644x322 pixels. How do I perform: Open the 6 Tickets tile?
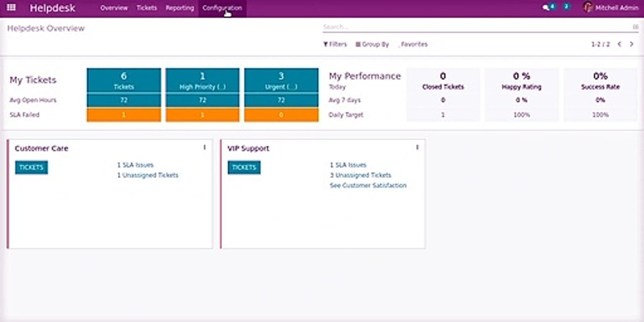click(x=124, y=80)
